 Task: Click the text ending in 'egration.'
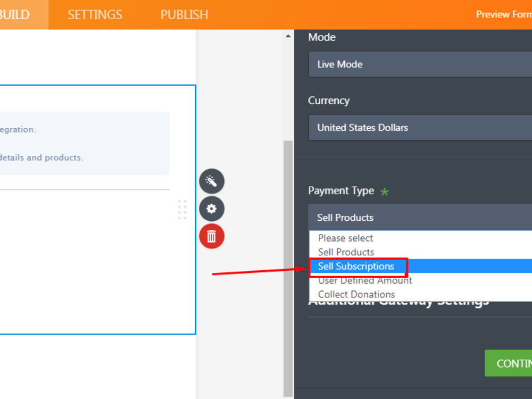tap(18, 130)
